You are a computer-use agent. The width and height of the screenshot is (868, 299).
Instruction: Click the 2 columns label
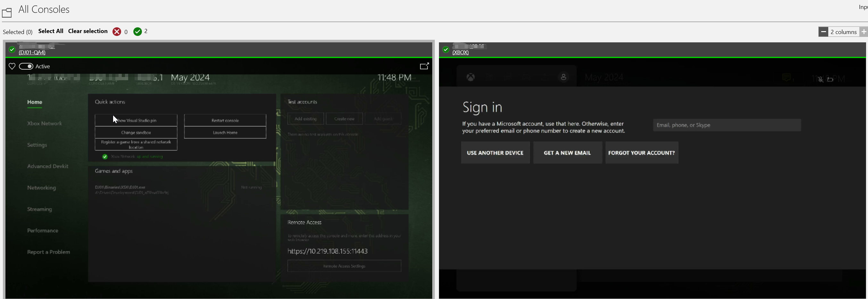[844, 32]
